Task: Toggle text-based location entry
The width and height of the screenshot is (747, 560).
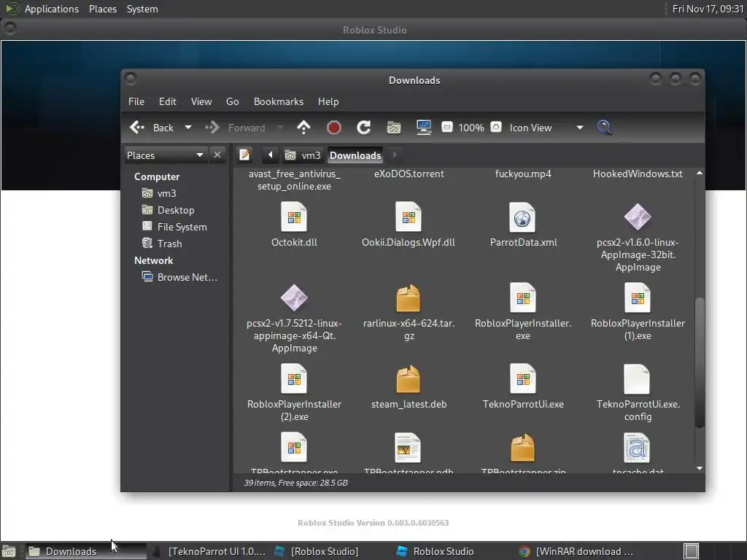Action: tap(245, 155)
